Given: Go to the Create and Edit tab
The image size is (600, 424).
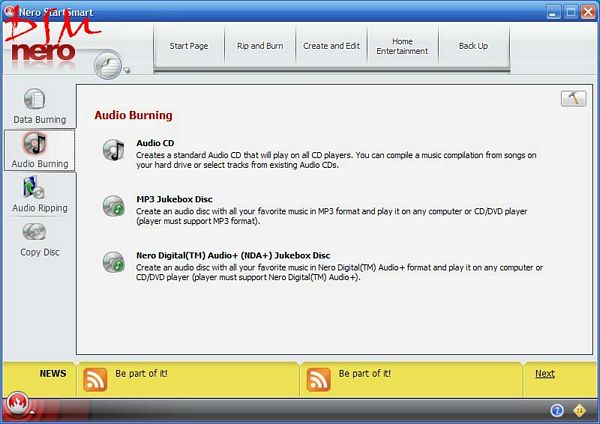Looking at the screenshot, I should (x=331, y=46).
